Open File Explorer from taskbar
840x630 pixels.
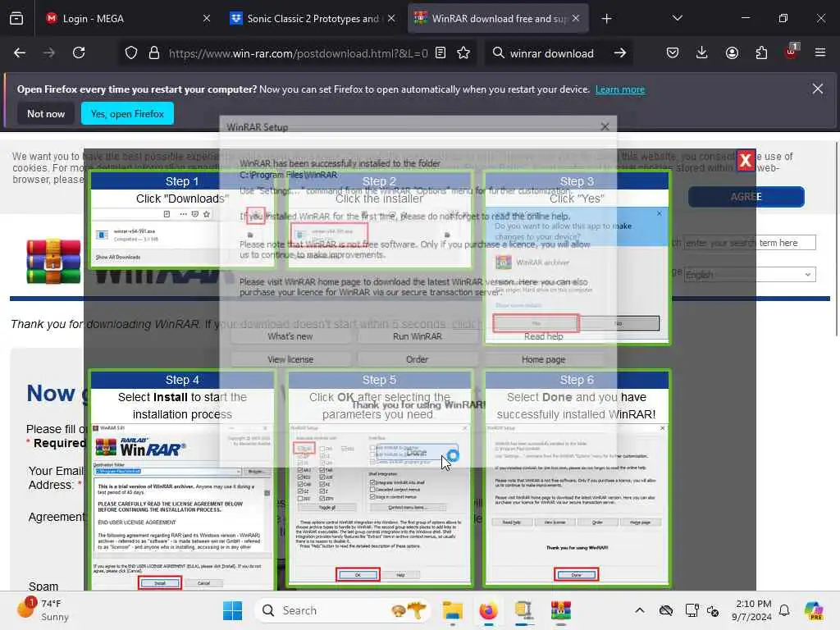point(453,610)
